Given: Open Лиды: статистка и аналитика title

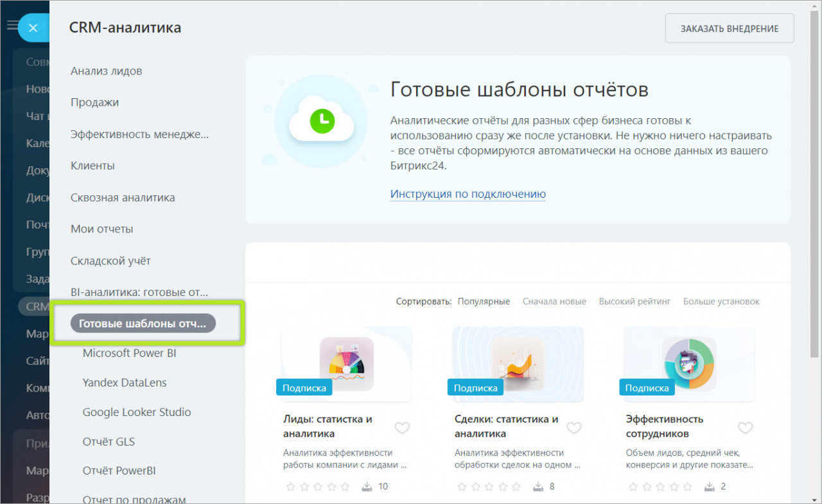Looking at the screenshot, I should click(x=328, y=426).
